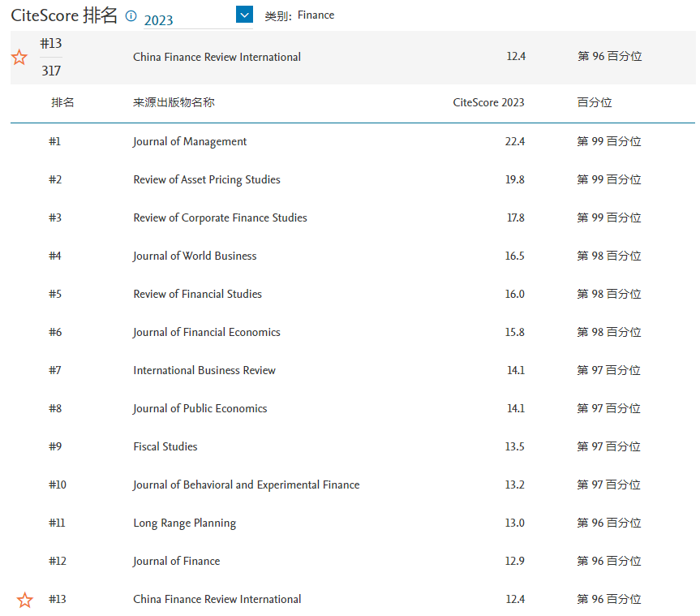Viewport: 700px width, 616px height.
Task: Select Review of Financial Studies
Action: (x=197, y=294)
